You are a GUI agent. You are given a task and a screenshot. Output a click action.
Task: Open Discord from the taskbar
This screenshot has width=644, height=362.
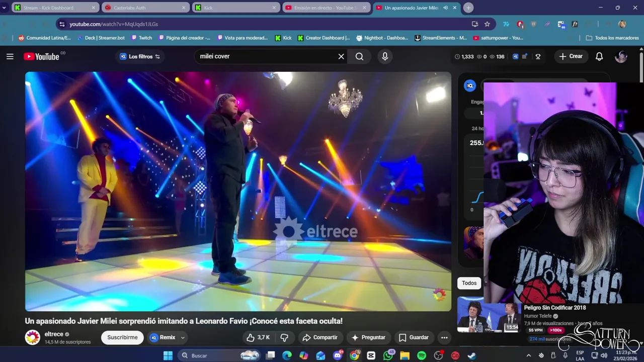click(338, 355)
